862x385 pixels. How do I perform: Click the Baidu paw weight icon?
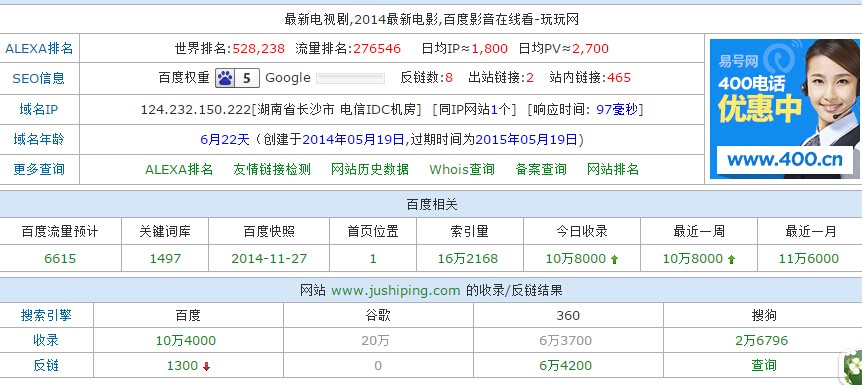click(236, 78)
